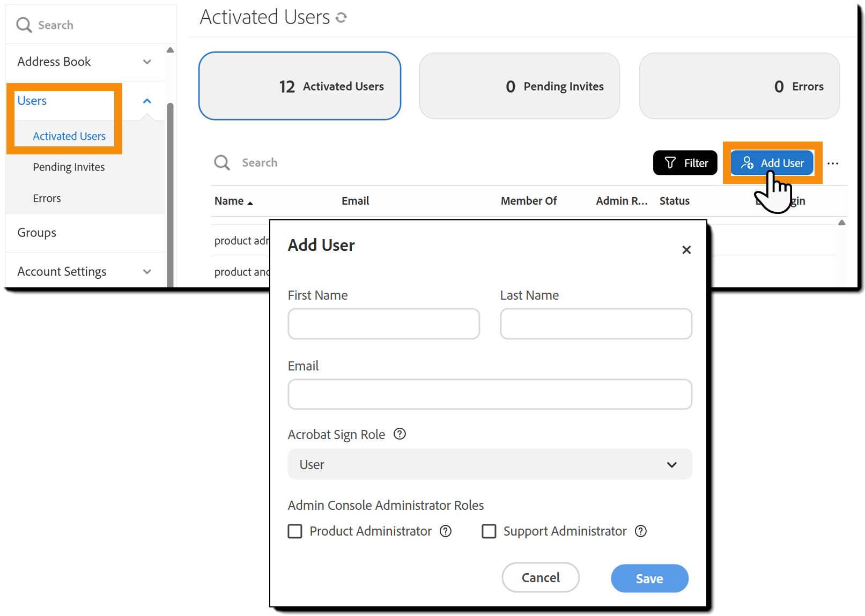This screenshot has width=865, height=616.
Task: Click the Save button
Action: [x=649, y=578]
